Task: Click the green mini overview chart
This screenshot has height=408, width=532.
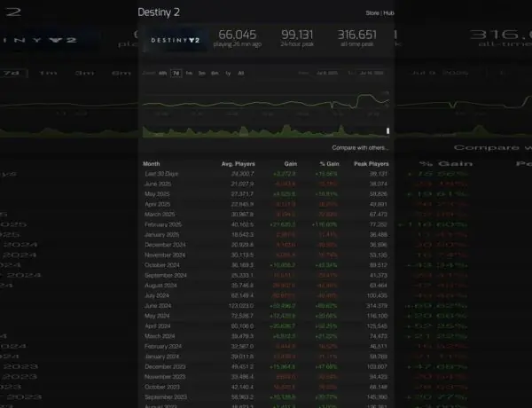Action: point(266,131)
